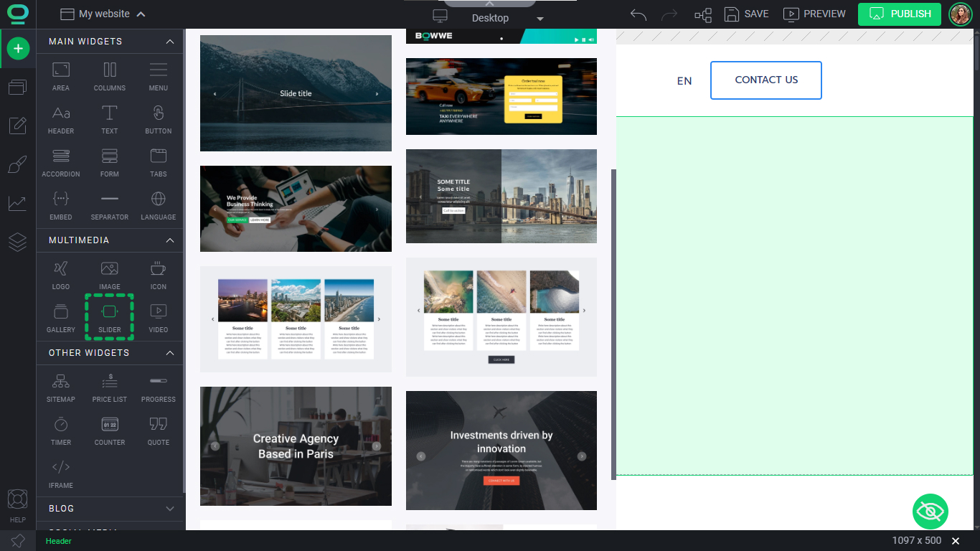The width and height of the screenshot is (980, 551).
Task: Click the SAVE button
Action: point(747,14)
